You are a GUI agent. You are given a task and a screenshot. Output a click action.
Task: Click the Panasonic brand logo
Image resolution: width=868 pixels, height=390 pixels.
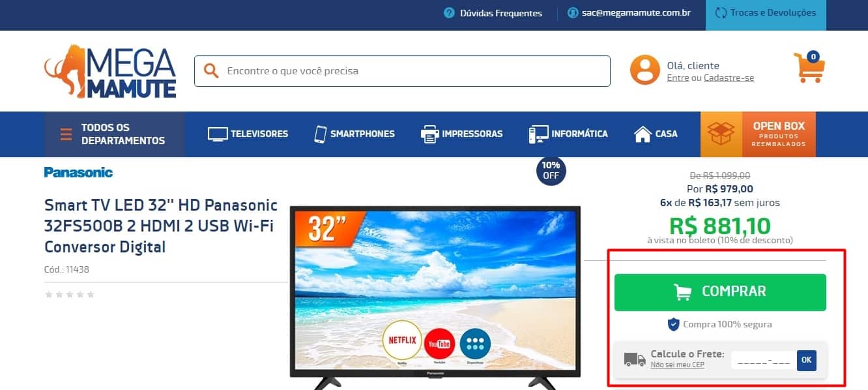pos(78,172)
